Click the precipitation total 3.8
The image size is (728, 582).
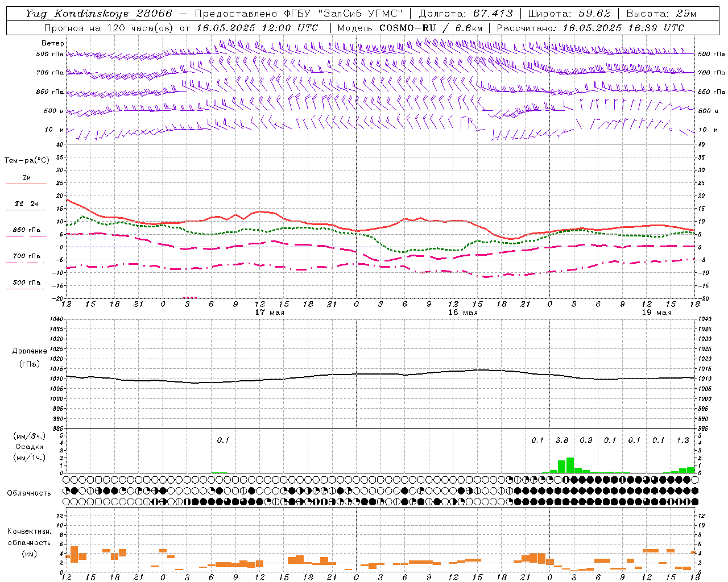pos(562,440)
